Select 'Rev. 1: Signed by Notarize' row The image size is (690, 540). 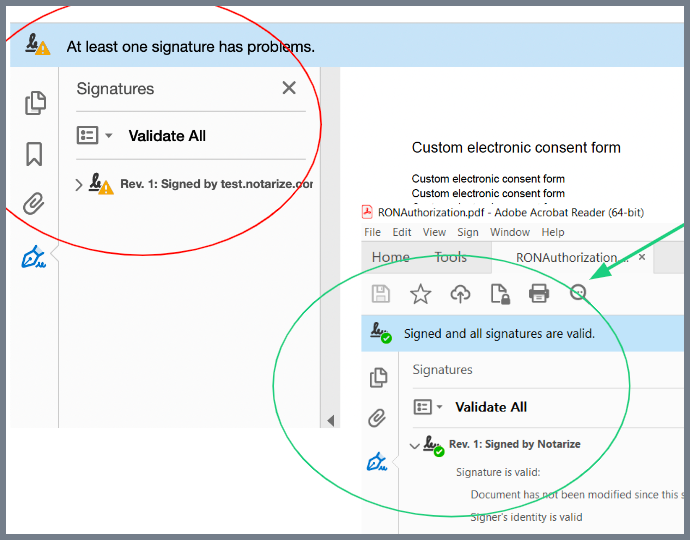pyautogui.click(x=514, y=444)
